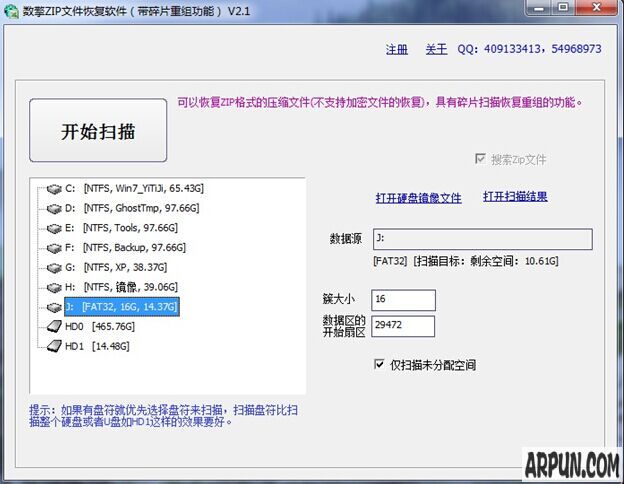Click the QQ: 409133413, 54968973 text

pos(529,49)
